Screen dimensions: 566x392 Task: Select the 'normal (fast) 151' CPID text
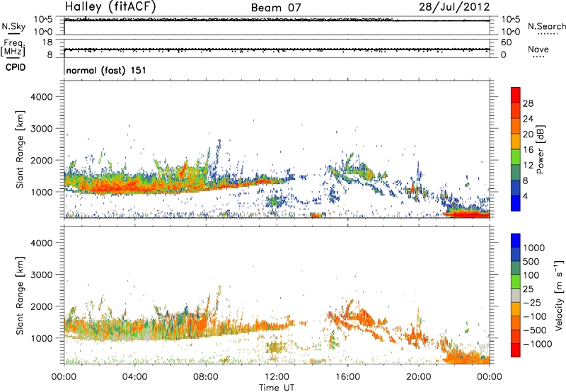pos(106,70)
